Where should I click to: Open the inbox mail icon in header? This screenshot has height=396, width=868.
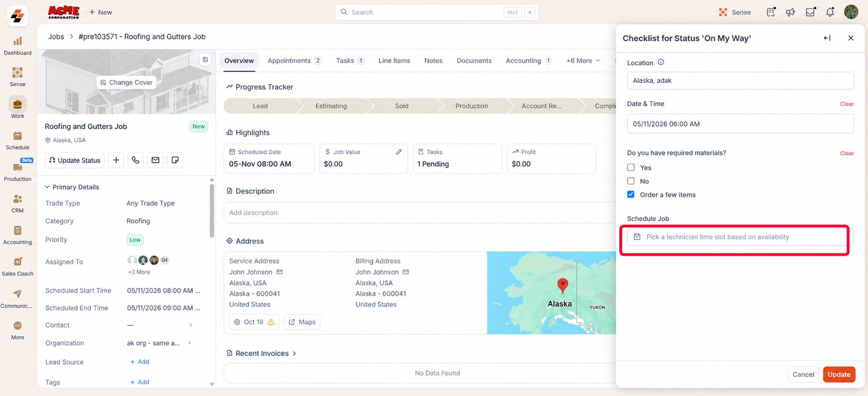[x=811, y=12]
